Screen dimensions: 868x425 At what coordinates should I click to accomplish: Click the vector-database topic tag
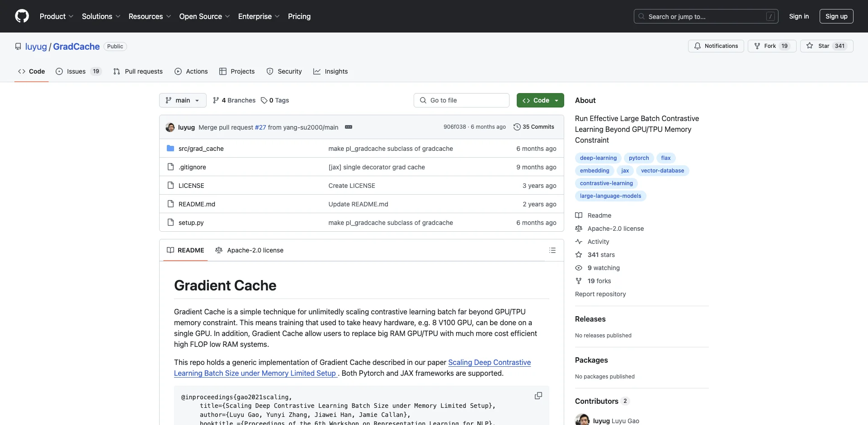coord(662,171)
